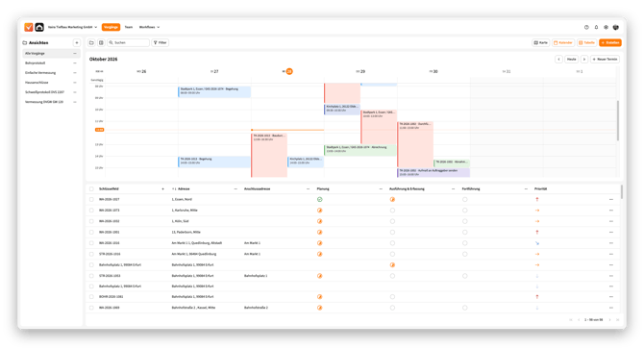Image resolution: width=644 pixels, height=349 pixels.
Task: Click the priority icon for WA-2026-1016
Action: click(536, 243)
